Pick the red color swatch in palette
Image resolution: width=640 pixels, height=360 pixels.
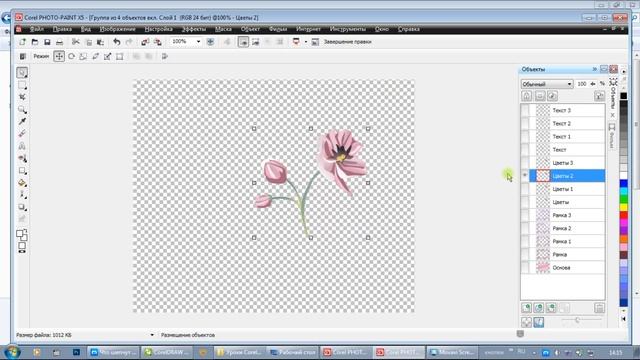[x=624, y=215]
